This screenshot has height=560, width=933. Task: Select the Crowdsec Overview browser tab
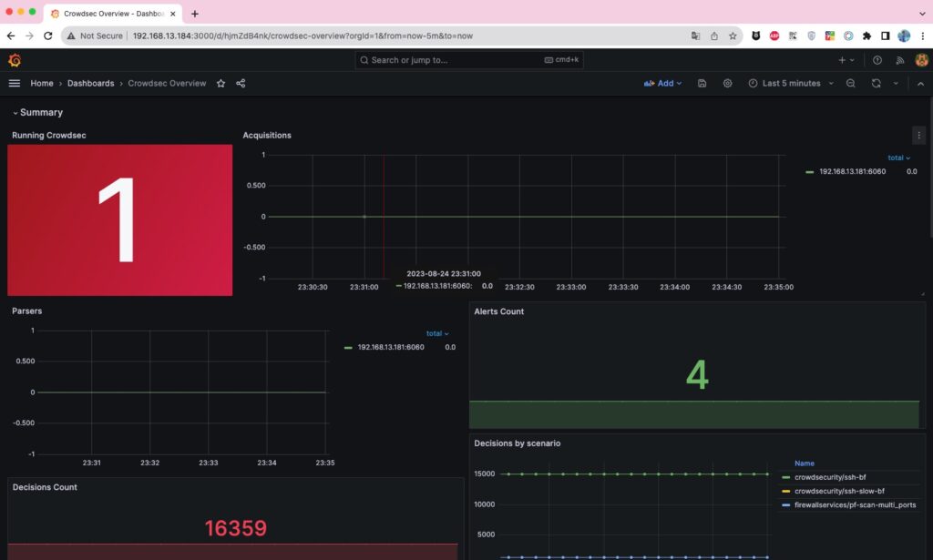[x=113, y=13]
